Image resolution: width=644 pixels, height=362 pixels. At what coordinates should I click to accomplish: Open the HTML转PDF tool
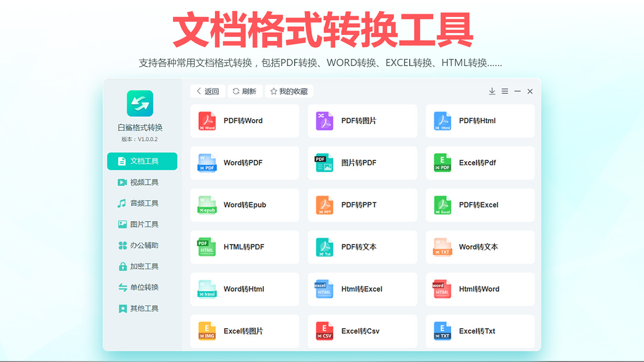245,247
